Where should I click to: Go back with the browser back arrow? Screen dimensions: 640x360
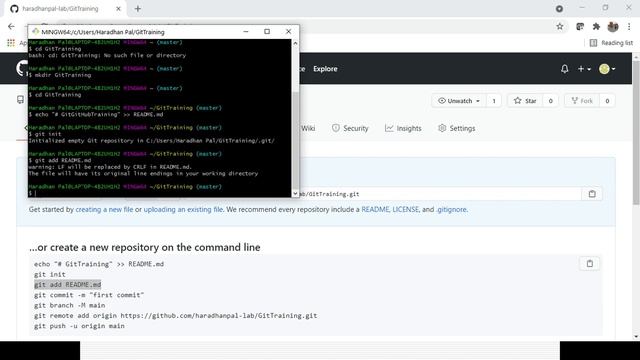pyautogui.click(x=11, y=27)
